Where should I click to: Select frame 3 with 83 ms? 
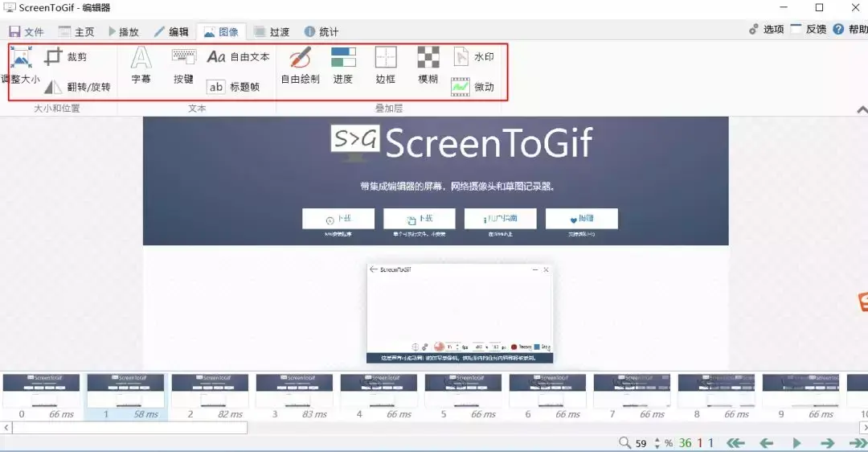point(295,397)
